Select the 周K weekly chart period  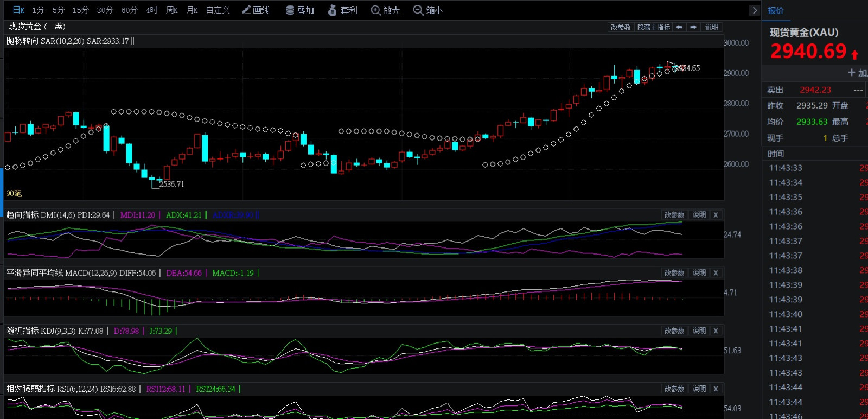coord(172,10)
